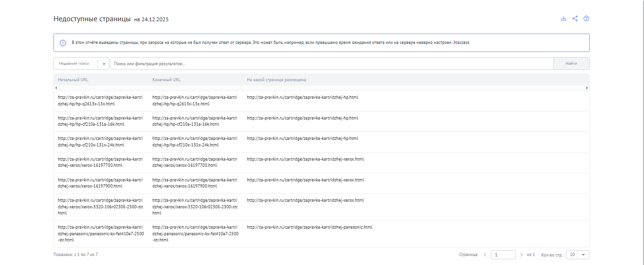Click the info icon in the notice banner
The width and height of the screenshot is (644, 265).
(x=63, y=43)
